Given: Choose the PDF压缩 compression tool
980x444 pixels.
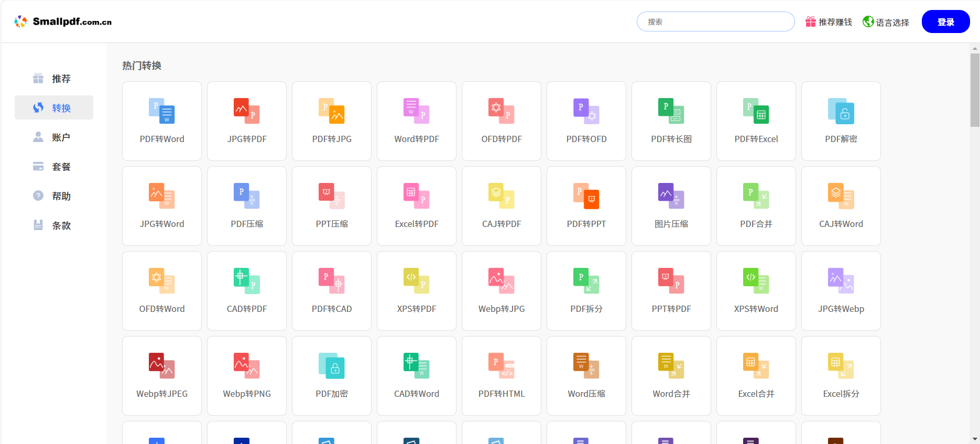Looking at the screenshot, I should (x=246, y=206).
